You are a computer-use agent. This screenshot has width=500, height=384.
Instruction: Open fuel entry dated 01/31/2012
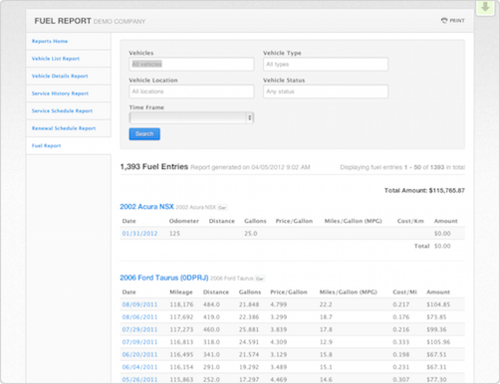click(140, 233)
